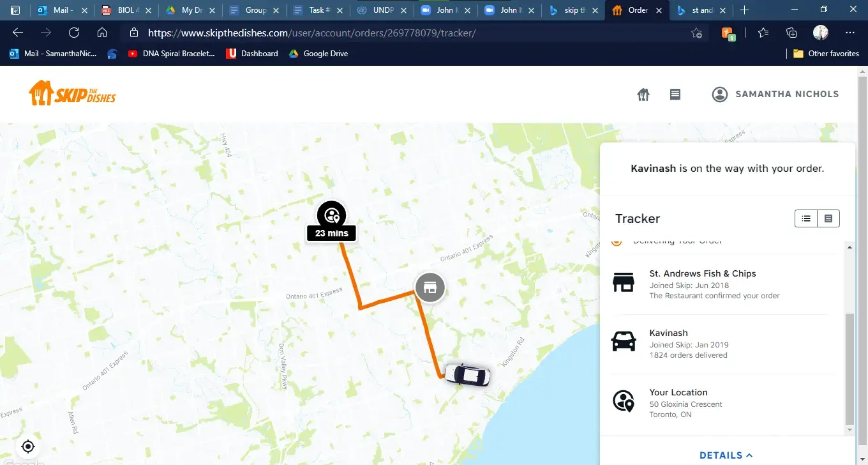Click the storefront icon beside St. Andrews Fish & Chips

pos(624,282)
